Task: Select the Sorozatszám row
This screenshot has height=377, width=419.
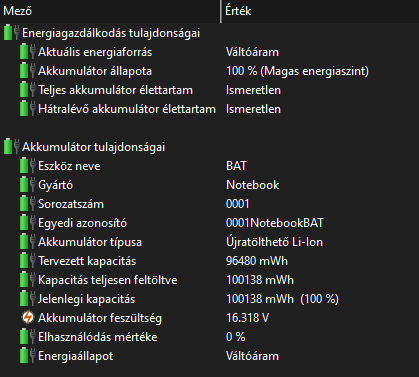Action: (209, 204)
